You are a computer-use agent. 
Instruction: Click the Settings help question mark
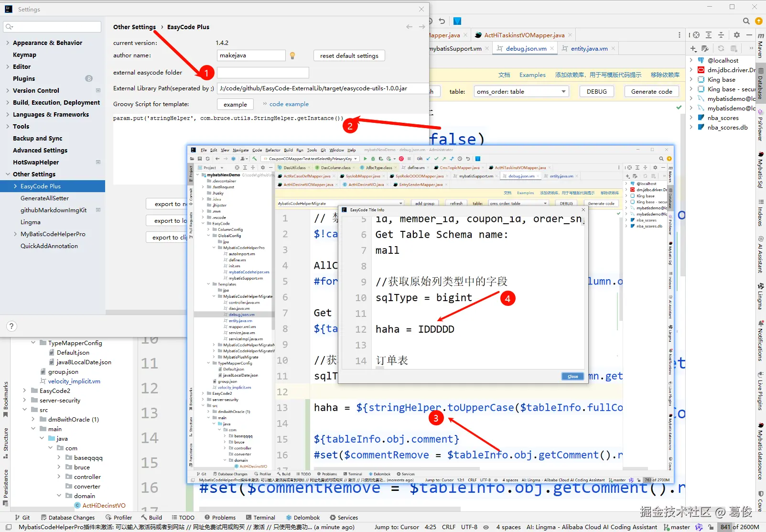pos(11,326)
